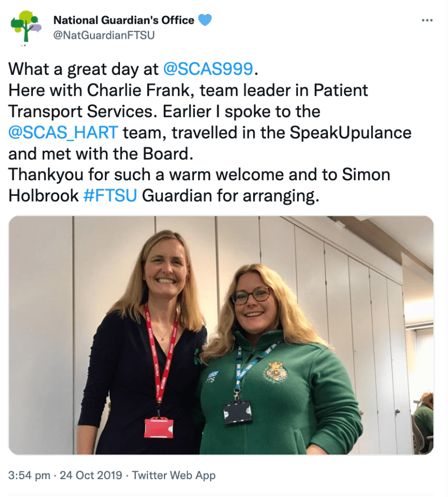Follow the @SCAS_HART mention link
The width and height of the screenshot is (448, 497).
(x=63, y=133)
